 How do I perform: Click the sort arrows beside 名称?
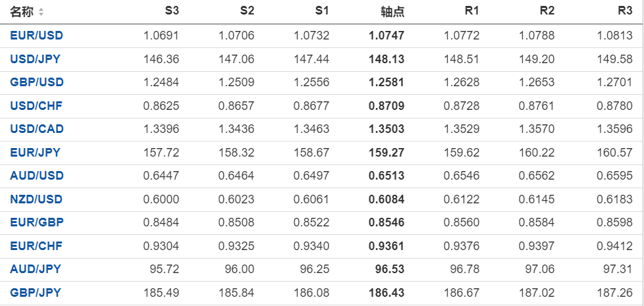pos(41,13)
